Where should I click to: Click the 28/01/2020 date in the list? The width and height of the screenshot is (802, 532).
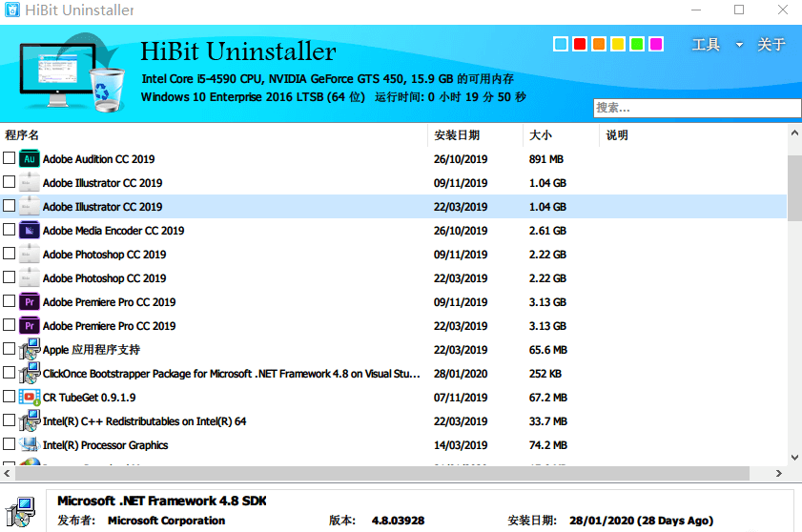pyautogui.click(x=461, y=374)
